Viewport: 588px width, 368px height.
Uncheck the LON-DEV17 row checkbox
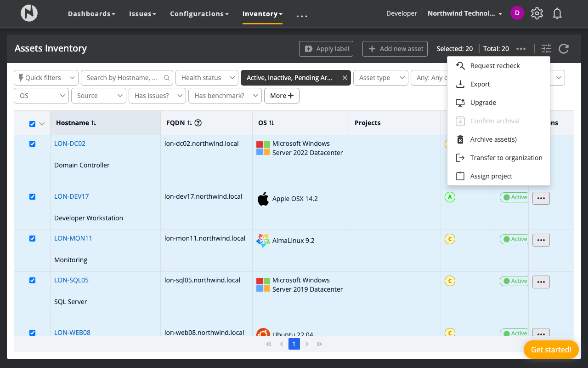pyautogui.click(x=32, y=196)
